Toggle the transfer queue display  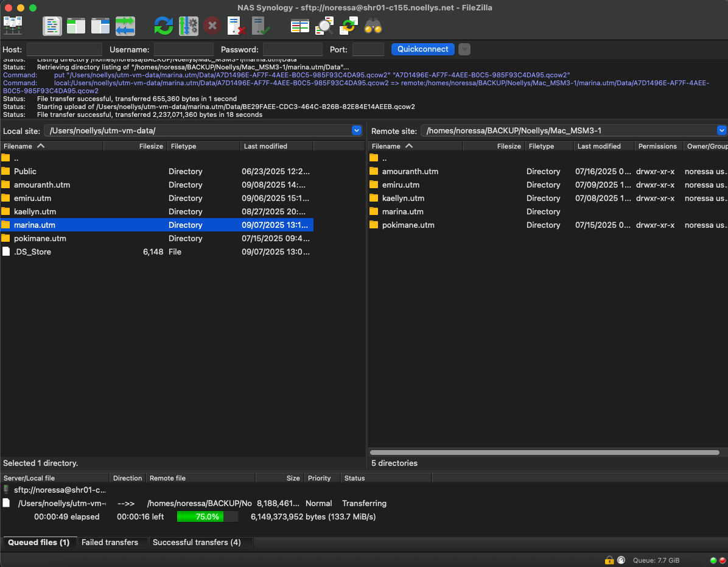coord(125,26)
